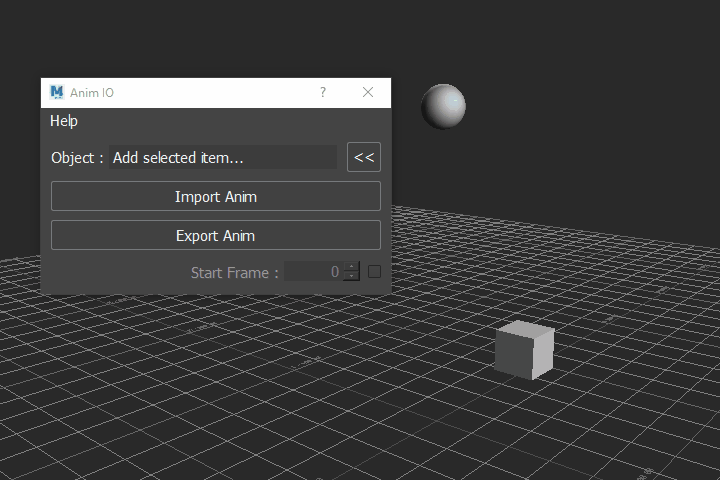Close the Anim IO dialog

pos(368,92)
